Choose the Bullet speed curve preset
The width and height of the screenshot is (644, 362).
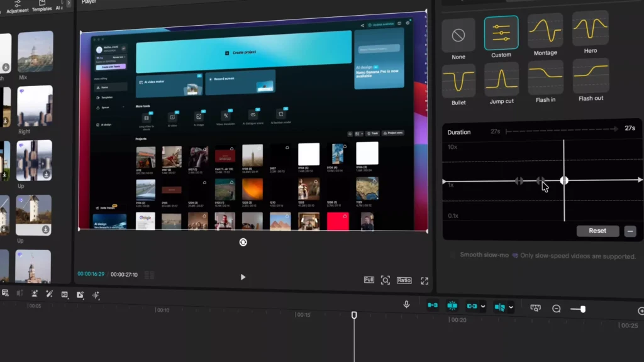pyautogui.click(x=458, y=81)
